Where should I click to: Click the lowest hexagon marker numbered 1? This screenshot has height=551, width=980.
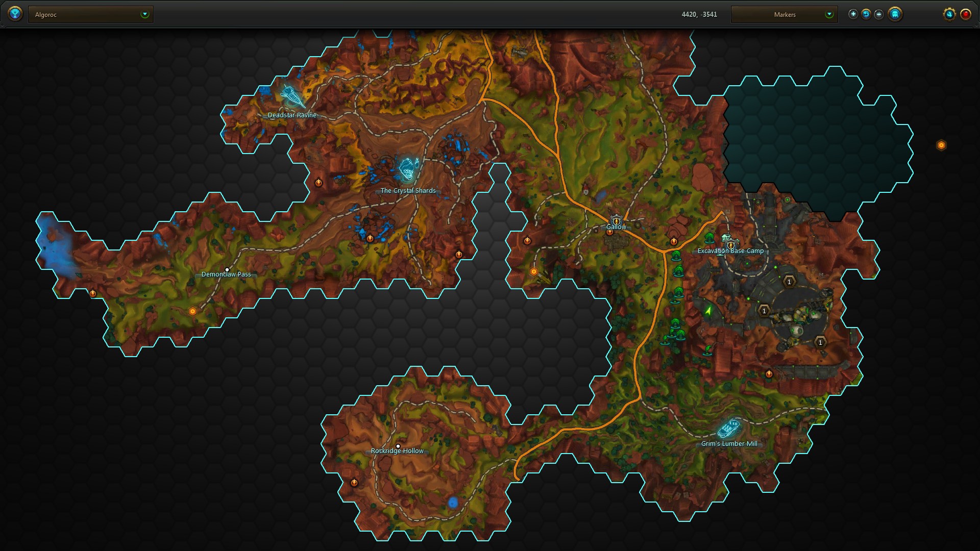click(x=820, y=342)
